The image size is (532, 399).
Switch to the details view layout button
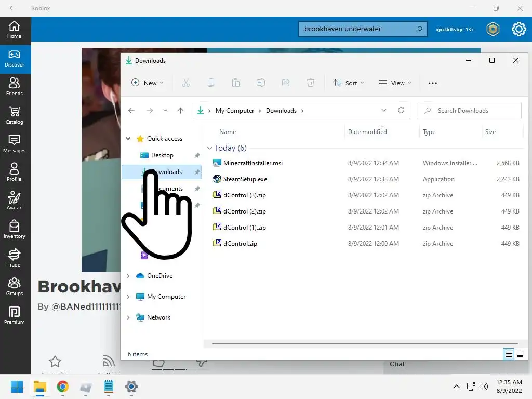pos(509,354)
